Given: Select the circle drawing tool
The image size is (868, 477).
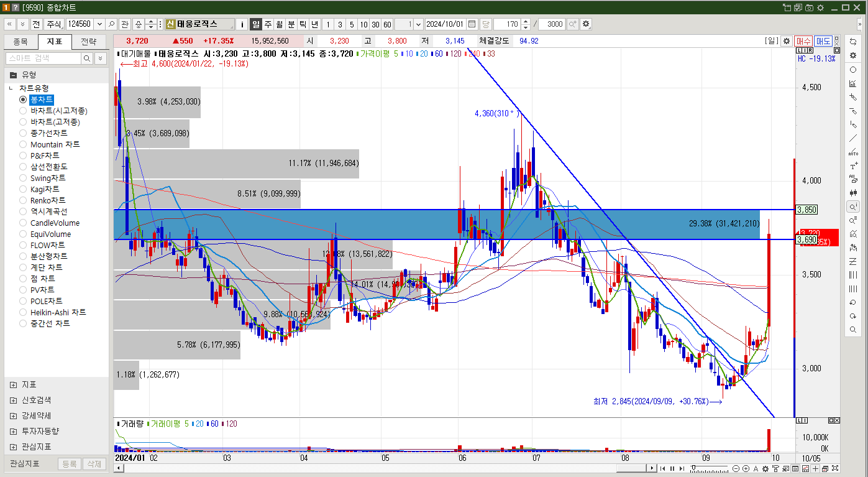Looking at the screenshot, I should pos(853,70).
